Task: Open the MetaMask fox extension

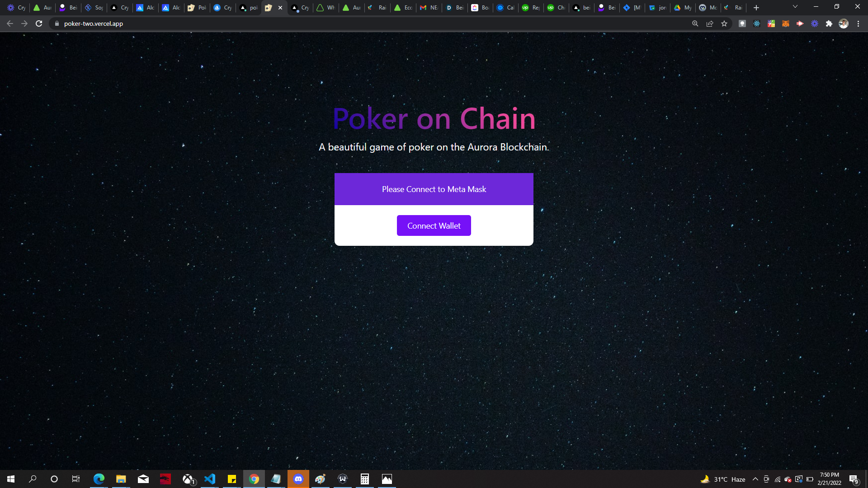Action: (x=786, y=23)
